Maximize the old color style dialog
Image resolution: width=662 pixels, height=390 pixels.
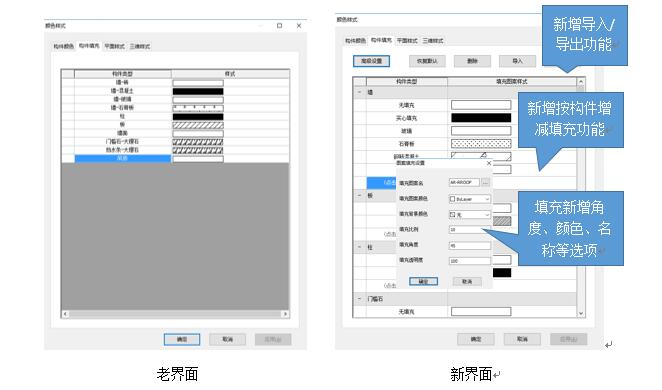click(x=279, y=26)
